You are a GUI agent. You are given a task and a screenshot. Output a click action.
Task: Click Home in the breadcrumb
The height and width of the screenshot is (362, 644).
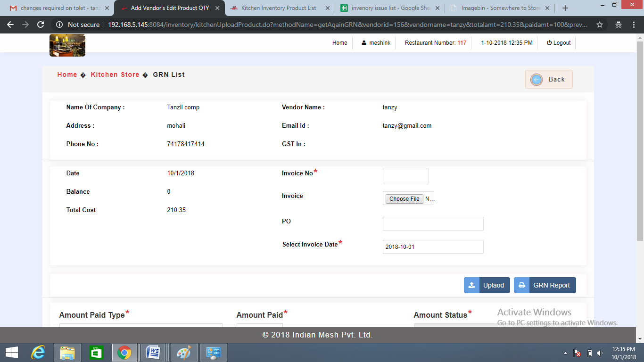(67, 74)
